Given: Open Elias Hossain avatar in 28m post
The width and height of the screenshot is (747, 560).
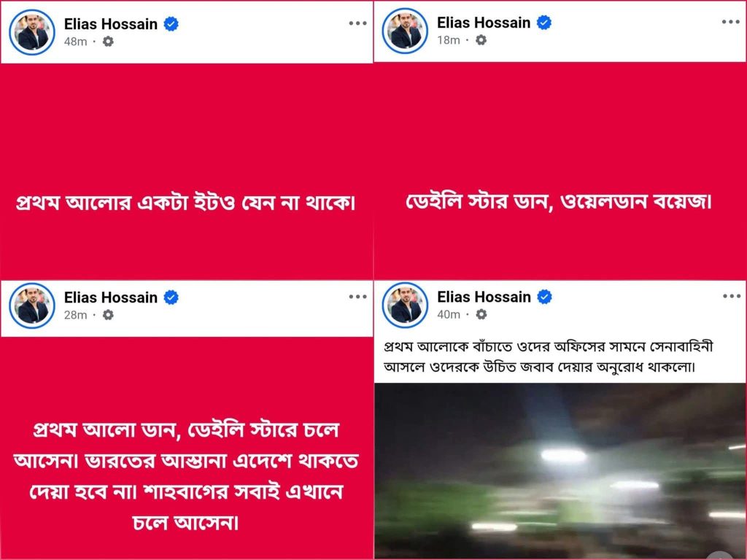Looking at the screenshot, I should pyautogui.click(x=32, y=306).
